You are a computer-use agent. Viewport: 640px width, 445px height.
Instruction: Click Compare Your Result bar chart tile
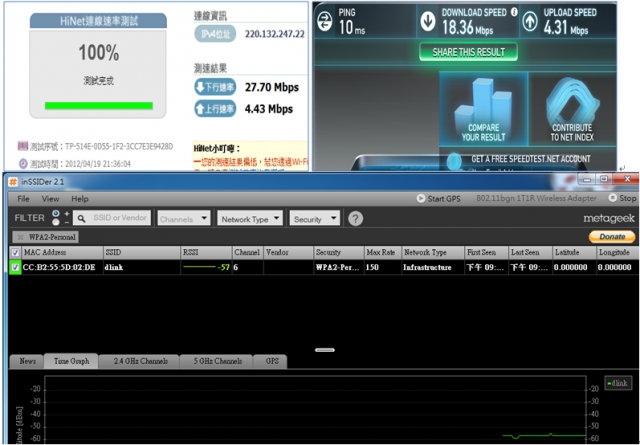483,109
